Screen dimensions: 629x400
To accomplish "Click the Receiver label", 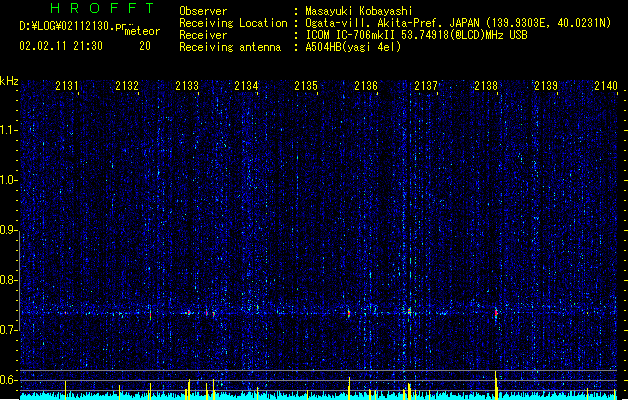I will tap(203, 35).
